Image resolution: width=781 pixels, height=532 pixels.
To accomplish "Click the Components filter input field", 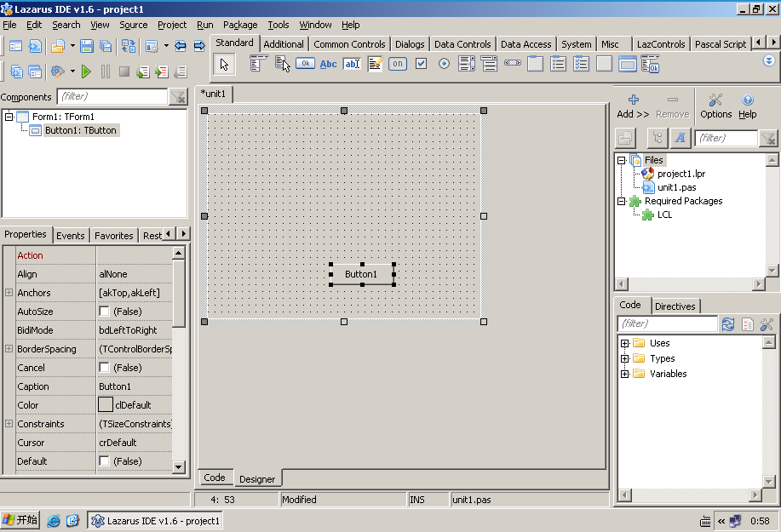I will click(x=112, y=96).
